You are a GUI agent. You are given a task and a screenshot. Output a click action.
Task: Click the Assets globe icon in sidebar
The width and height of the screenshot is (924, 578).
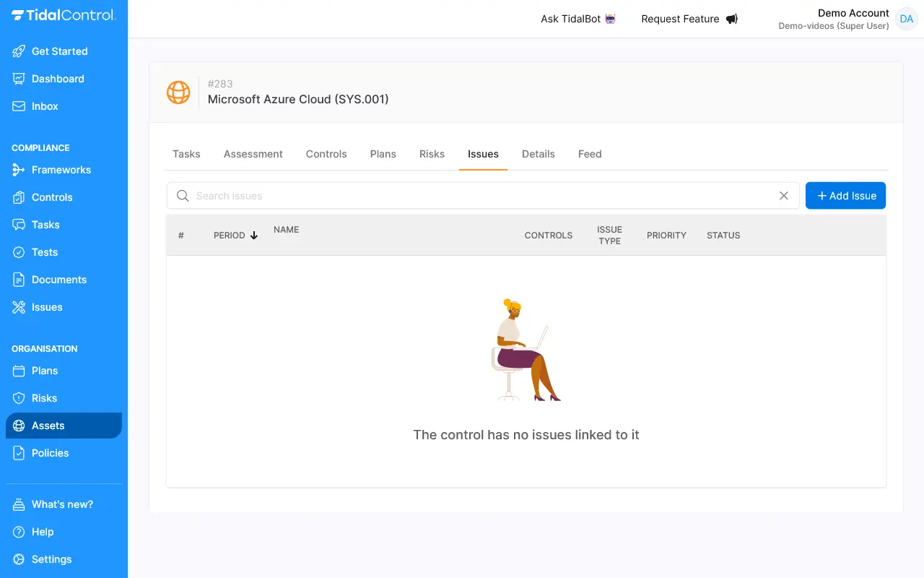19,426
